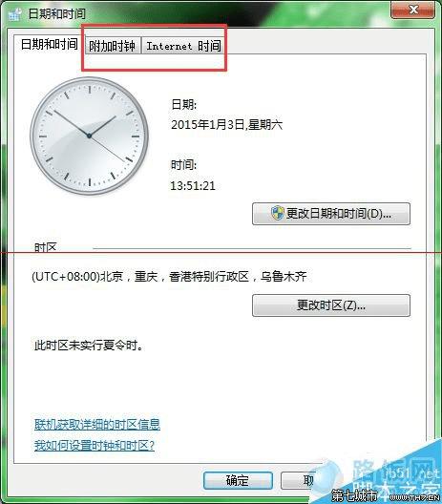Confirm with the 确定 button
This screenshot has height=504, width=442.
(238, 480)
